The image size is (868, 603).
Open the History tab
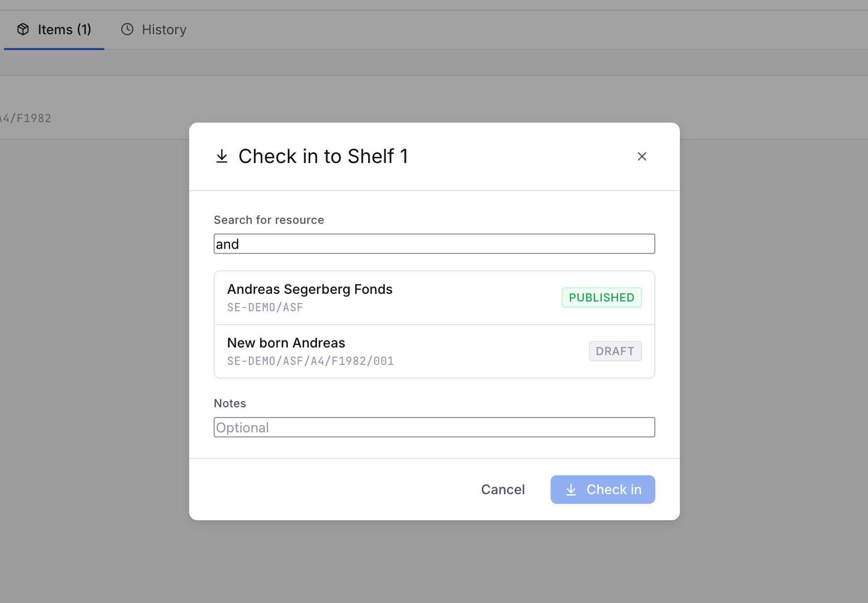153,30
